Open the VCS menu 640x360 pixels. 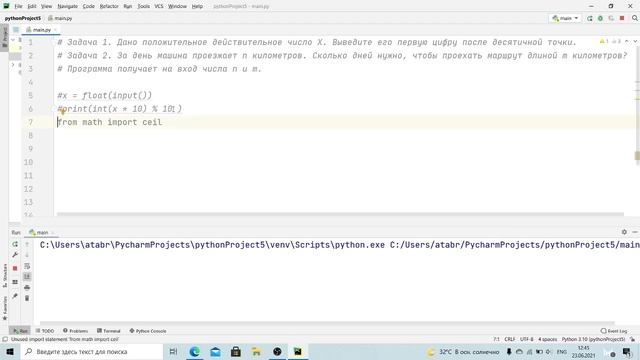click(x=159, y=6)
